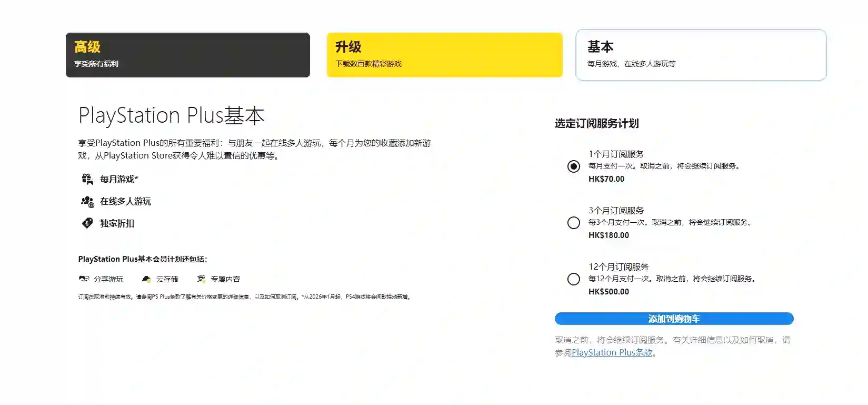The image size is (868, 405).
Task: Click the 每月游戏 gift icon
Action: [x=87, y=179]
